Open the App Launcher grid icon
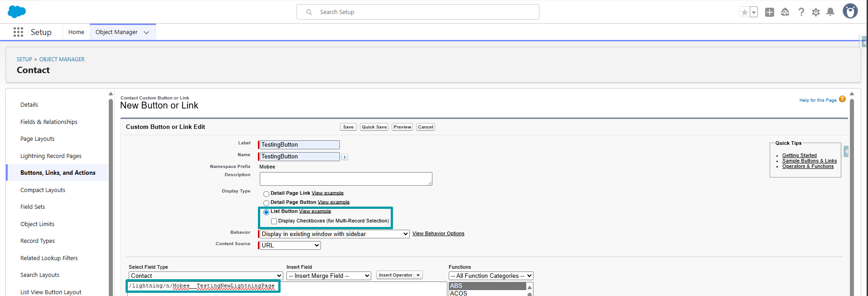Screen dimensions: 868x296 pyautogui.click(x=18, y=32)
